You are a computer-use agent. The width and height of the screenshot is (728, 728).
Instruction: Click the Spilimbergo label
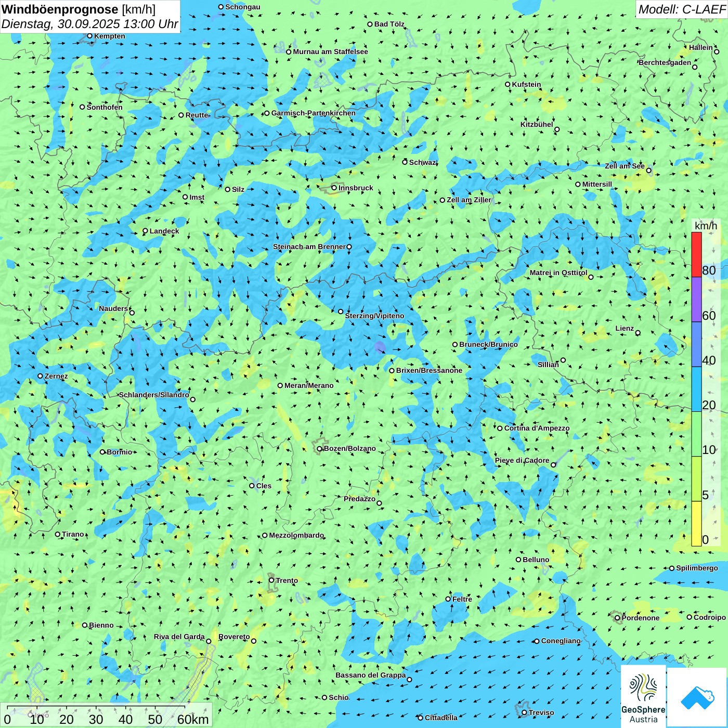click(x=697, y=568)
